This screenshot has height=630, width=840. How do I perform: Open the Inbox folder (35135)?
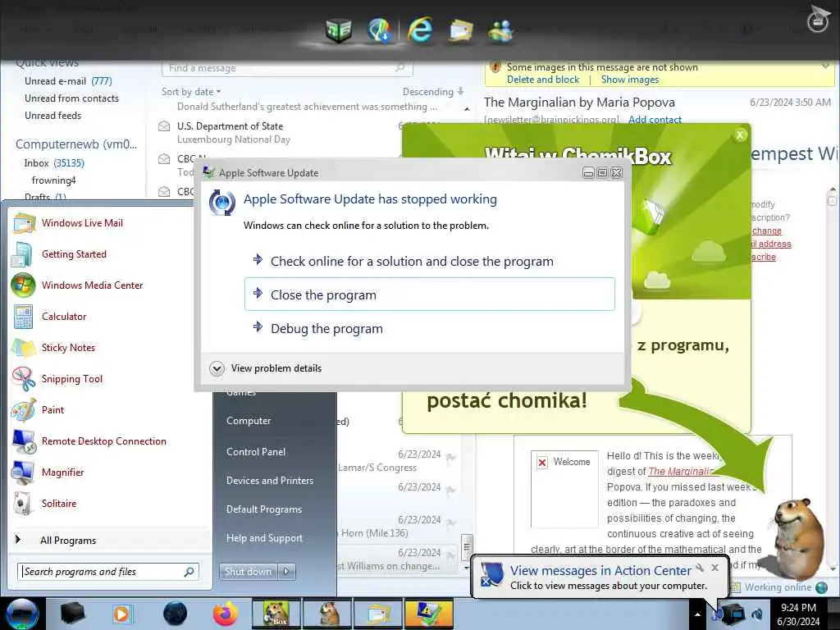[x=54, y=163]
